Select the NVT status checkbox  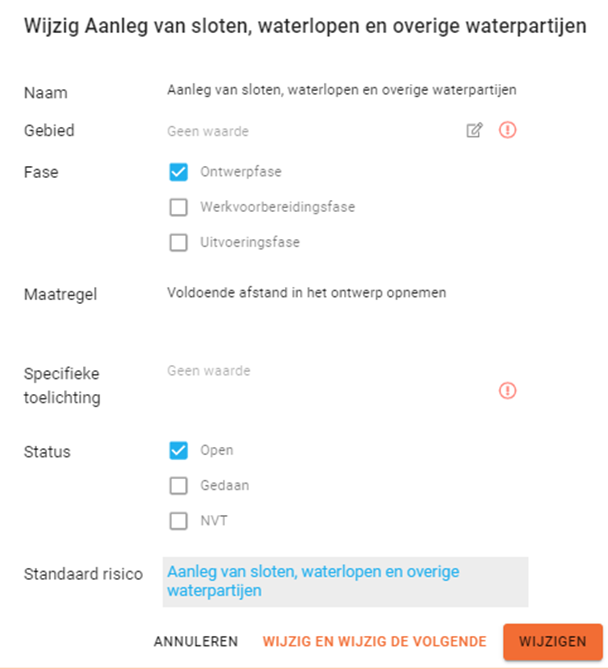tap(179, 521)
